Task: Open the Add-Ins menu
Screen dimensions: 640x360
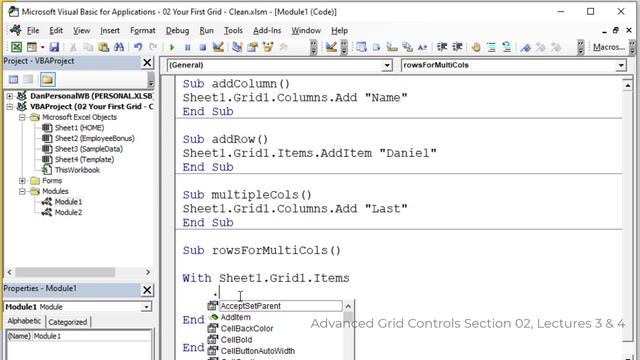Action: [x=267, y=31]
